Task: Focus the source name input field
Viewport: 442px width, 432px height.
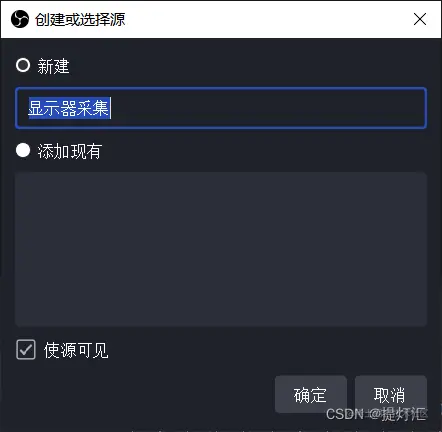Action: coord(221,108)
